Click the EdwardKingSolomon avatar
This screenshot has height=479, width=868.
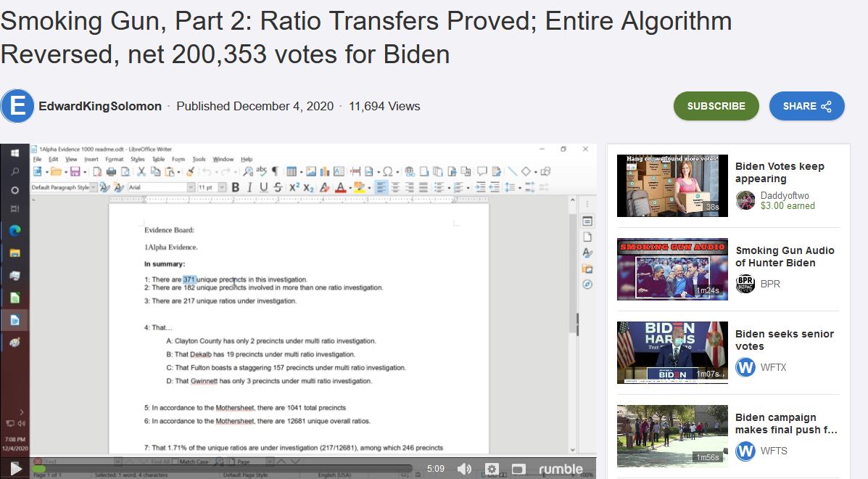17,105
